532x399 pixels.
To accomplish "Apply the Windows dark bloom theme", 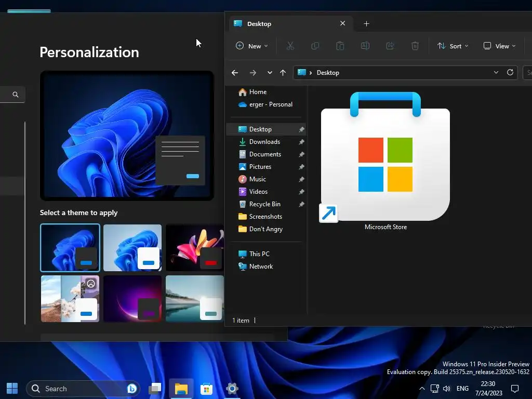I will [70, 248].
